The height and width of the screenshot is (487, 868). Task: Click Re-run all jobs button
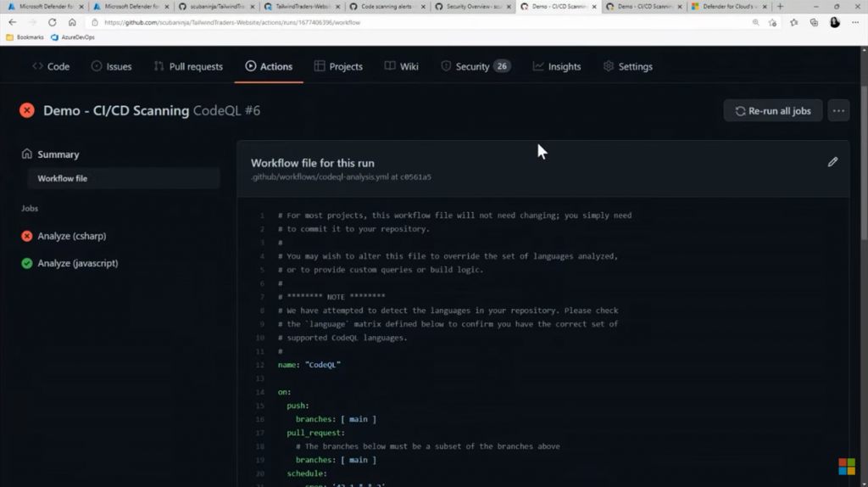point(773,111)
